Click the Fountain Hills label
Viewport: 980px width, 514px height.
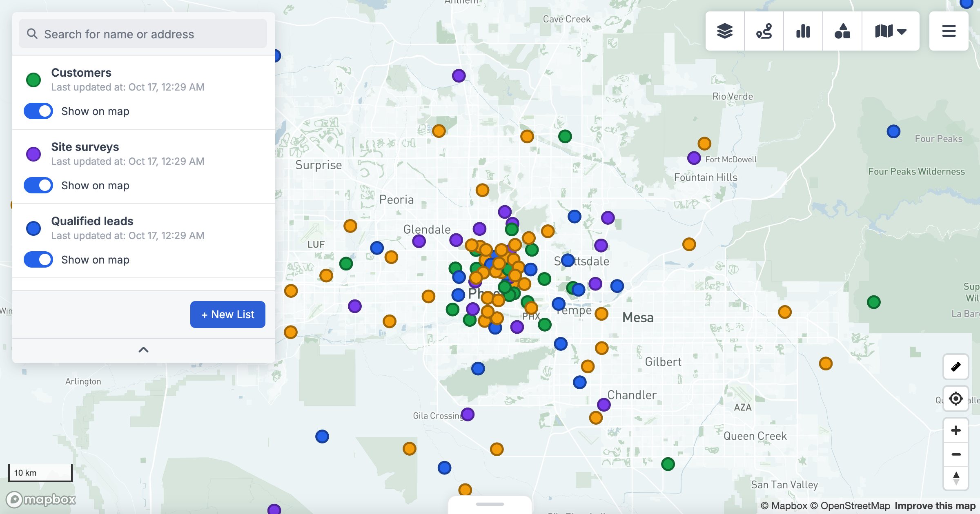(706, 177)
